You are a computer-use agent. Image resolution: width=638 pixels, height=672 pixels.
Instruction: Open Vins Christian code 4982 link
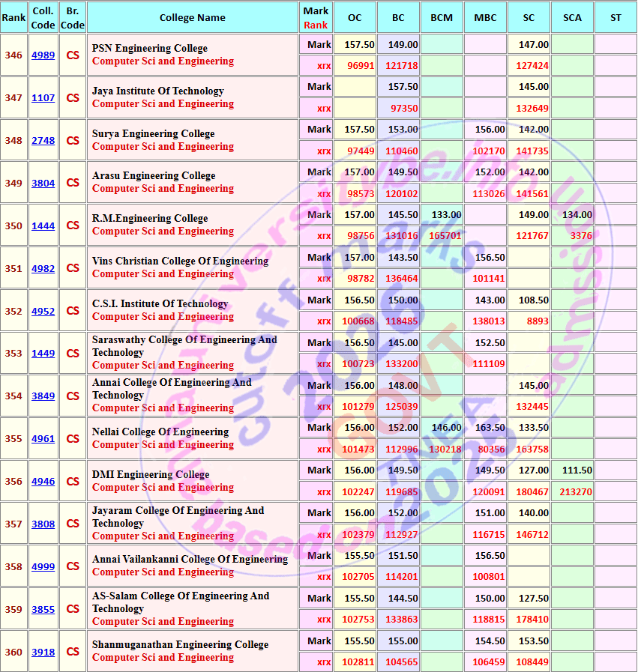[x=43, y=269]
